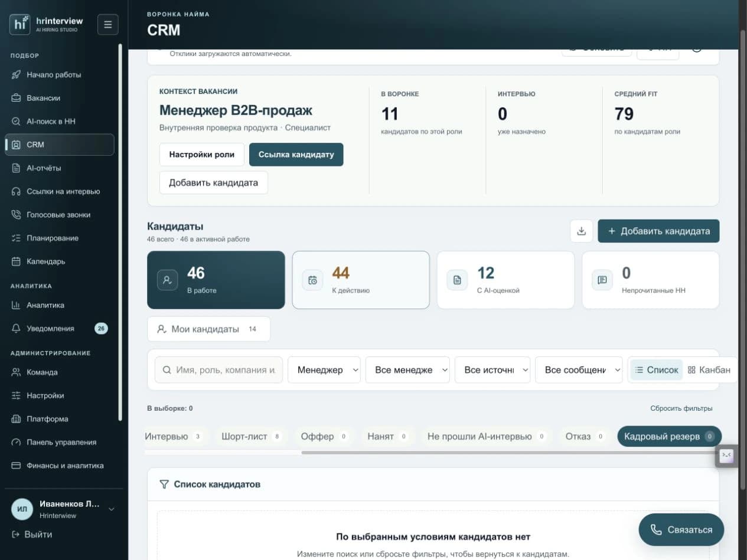Open Голосовые звонки phone item
This screenshot has height=560, width=747.
click(59, 215)
